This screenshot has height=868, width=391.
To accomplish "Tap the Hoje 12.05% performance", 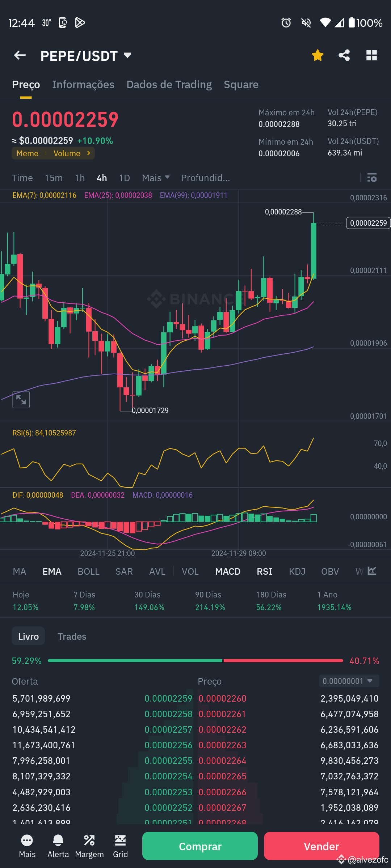I will 25,601.
